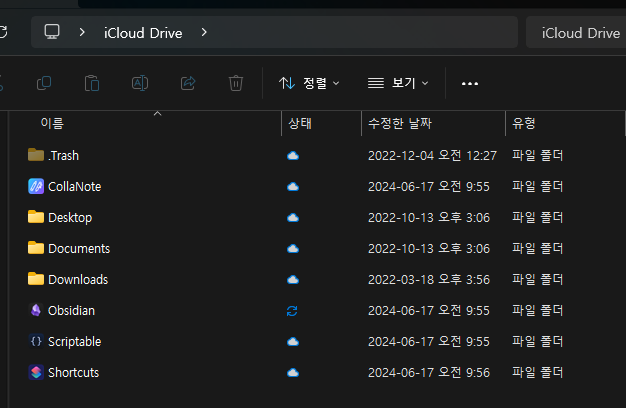Open the three-dot more options menu

click(470, 83)
